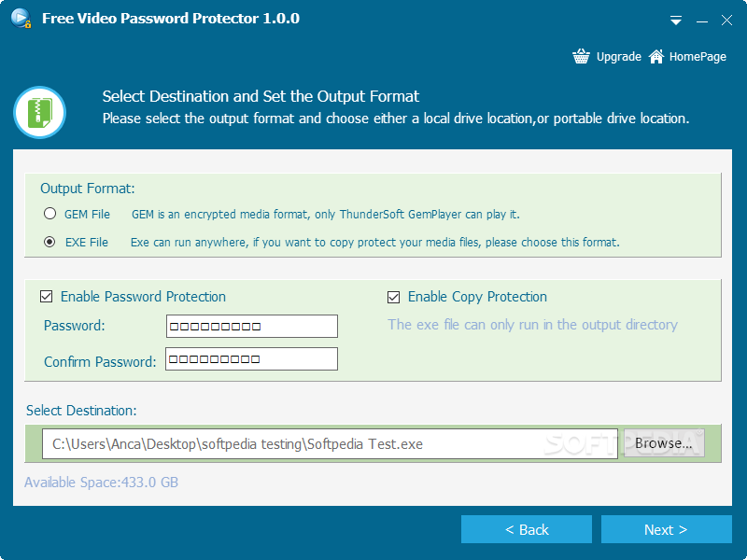Click the Browse... button
This screenshot has width=747, height=560.
click(664, 442)
